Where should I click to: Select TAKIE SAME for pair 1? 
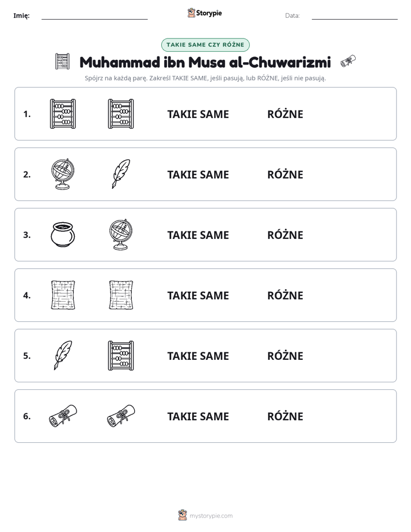[198, 115]
